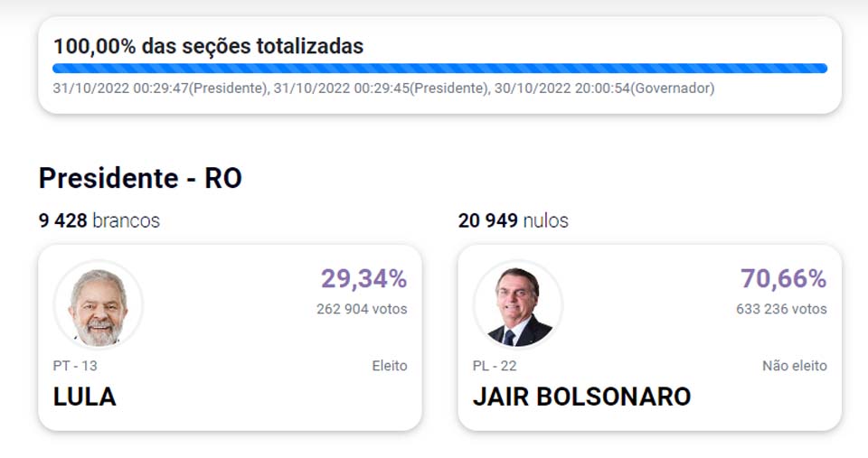The width and height of the screenshot is (868, 458).
Task: Click Jair Bolsonaro's candidate portrait photo
Action: pos(518,307)
